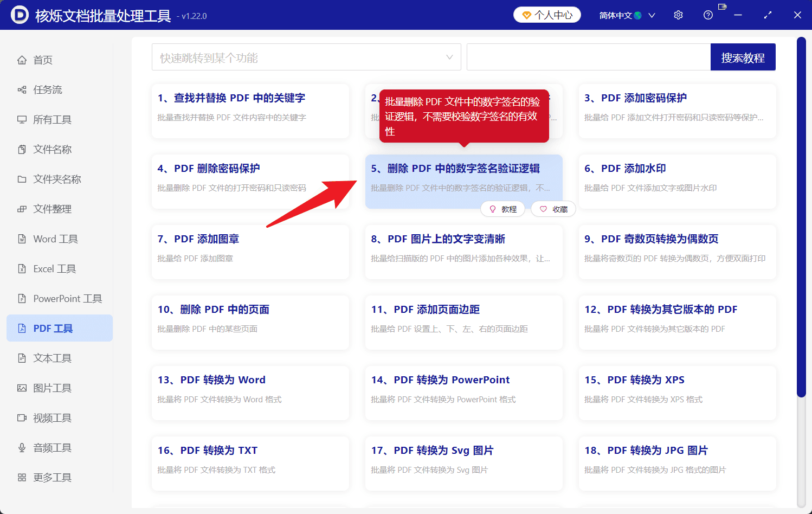Click the help question-mark icon

click(708, 15)
